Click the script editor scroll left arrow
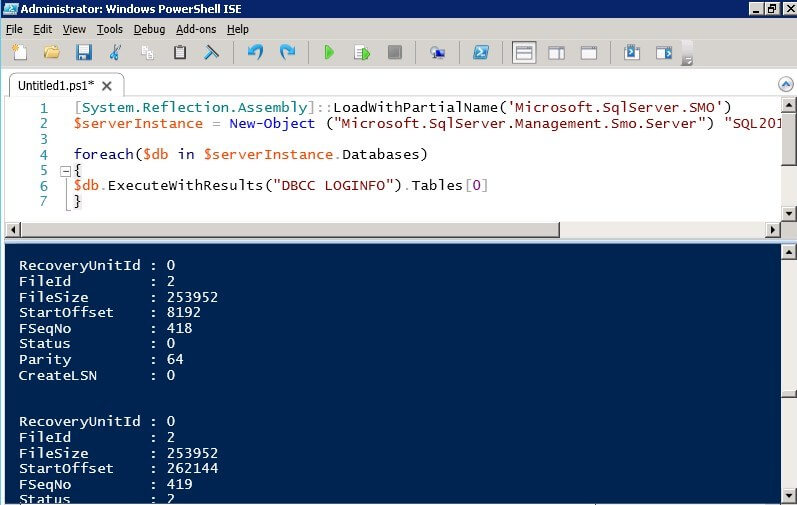 point(13,230)
